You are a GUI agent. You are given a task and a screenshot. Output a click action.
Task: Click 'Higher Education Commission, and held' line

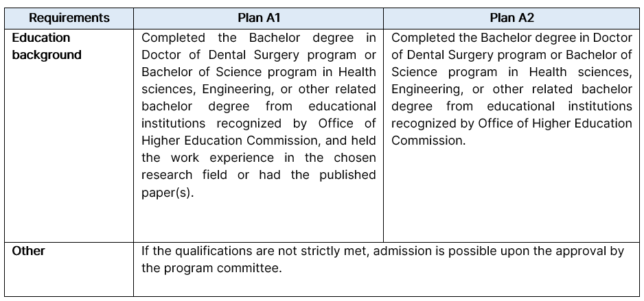click(x=258, y=141)
